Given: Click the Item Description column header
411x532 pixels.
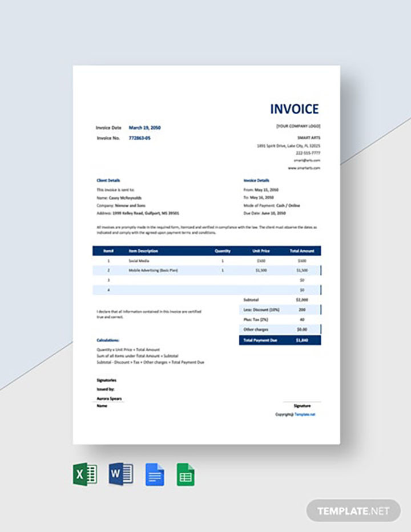Looking at the screenshot, I should (143, 250).
